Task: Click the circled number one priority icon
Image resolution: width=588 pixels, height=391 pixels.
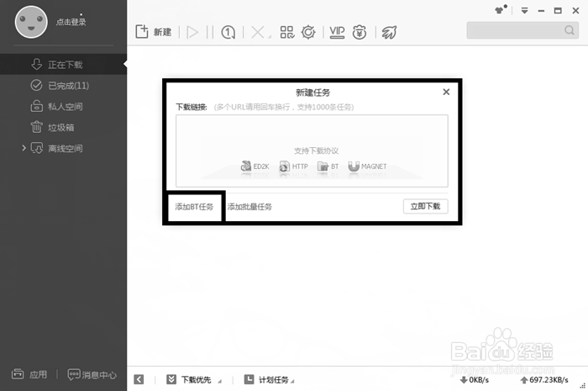Action: pyautogui.click(x=228, y=32)
